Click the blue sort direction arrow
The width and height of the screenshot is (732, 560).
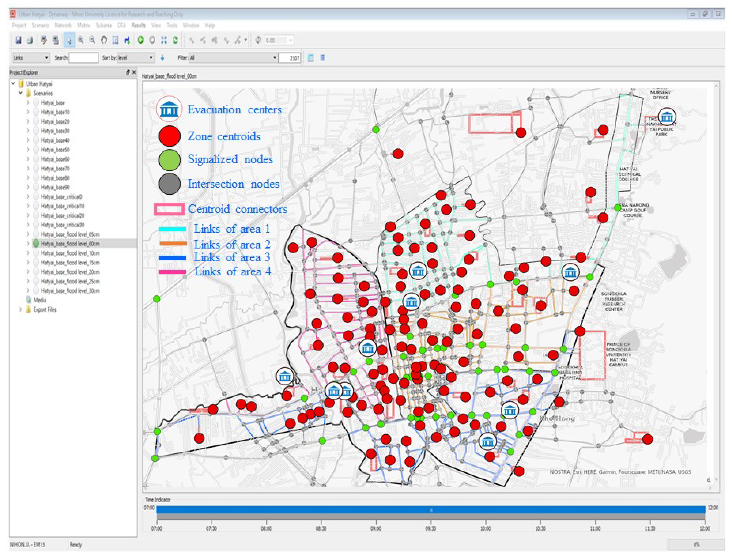(x=162, y=58)
